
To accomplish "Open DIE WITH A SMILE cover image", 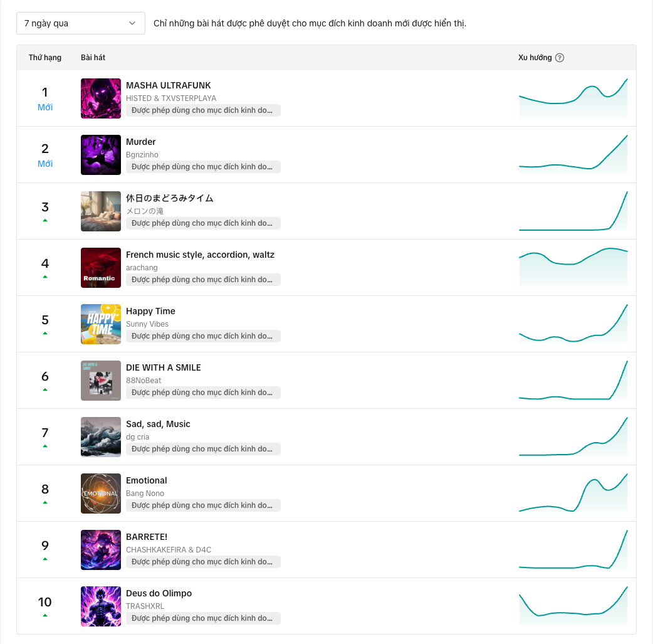I will pos(101,381).
